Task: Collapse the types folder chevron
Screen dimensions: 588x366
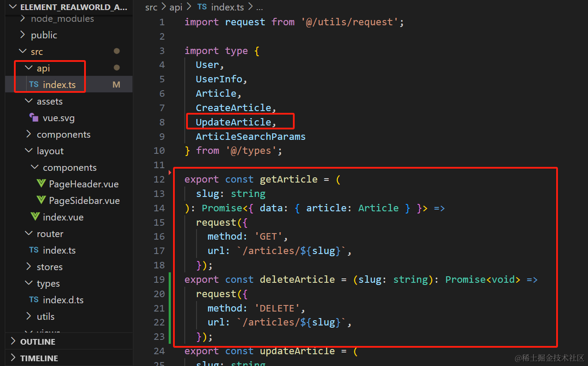Action: (x=29, y=283)
